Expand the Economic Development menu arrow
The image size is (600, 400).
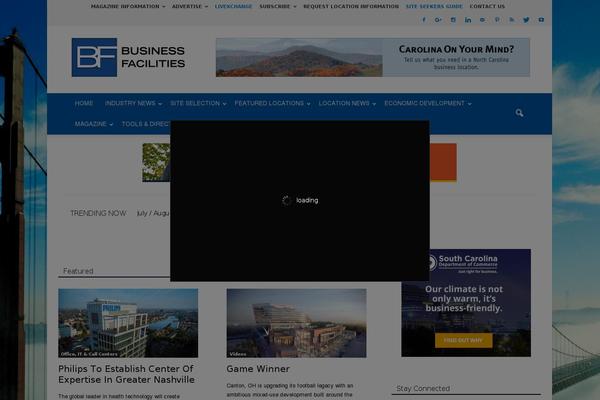click(x=470, y=104)
